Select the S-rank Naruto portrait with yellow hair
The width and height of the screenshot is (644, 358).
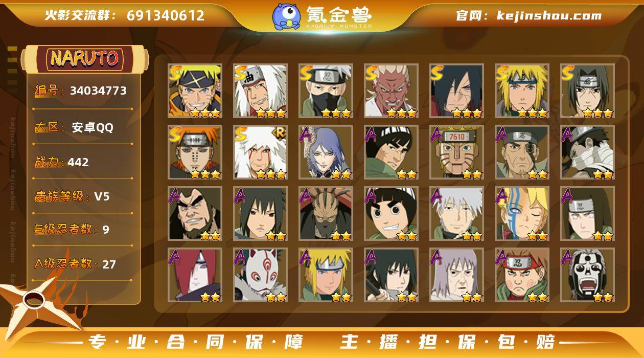(195, 91)
